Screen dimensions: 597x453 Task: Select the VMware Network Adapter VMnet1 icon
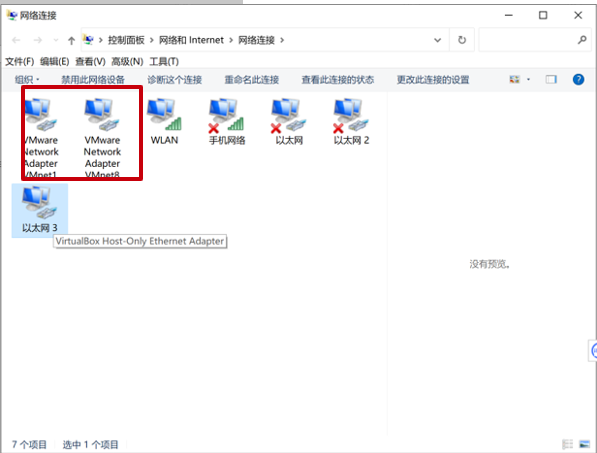[x=41, y=115]
